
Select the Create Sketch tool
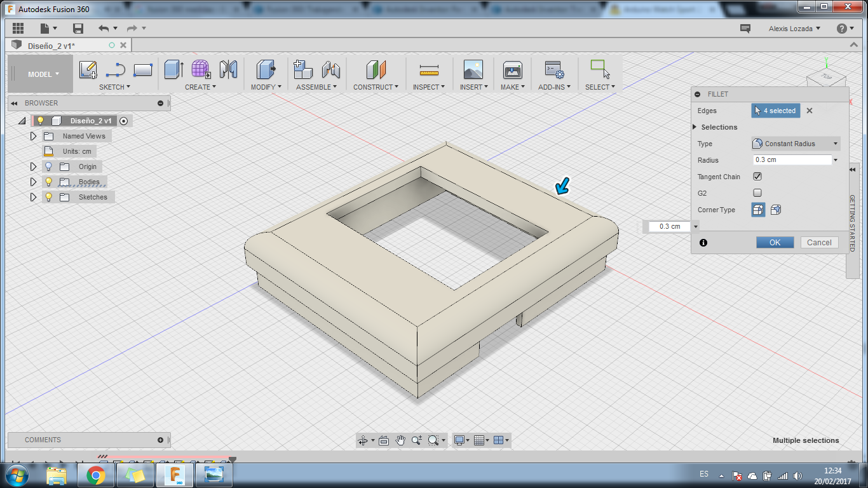[x=88, y=69]
